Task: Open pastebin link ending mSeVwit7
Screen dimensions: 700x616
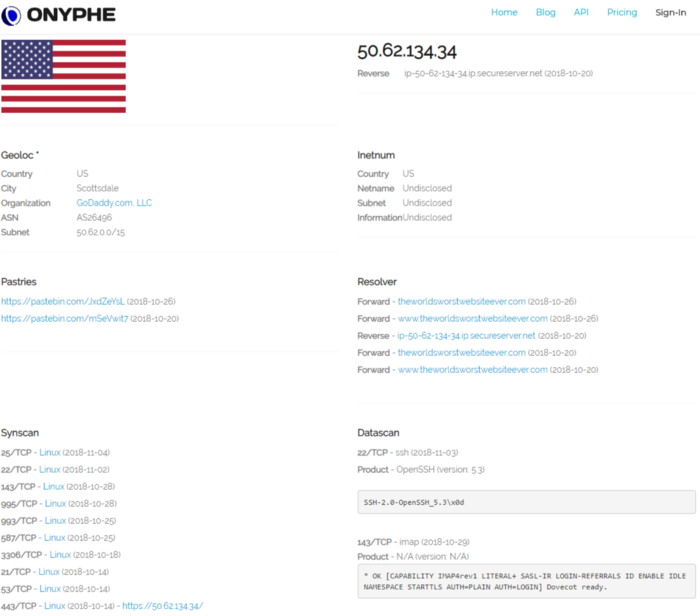Action: [x=65, y=318]
